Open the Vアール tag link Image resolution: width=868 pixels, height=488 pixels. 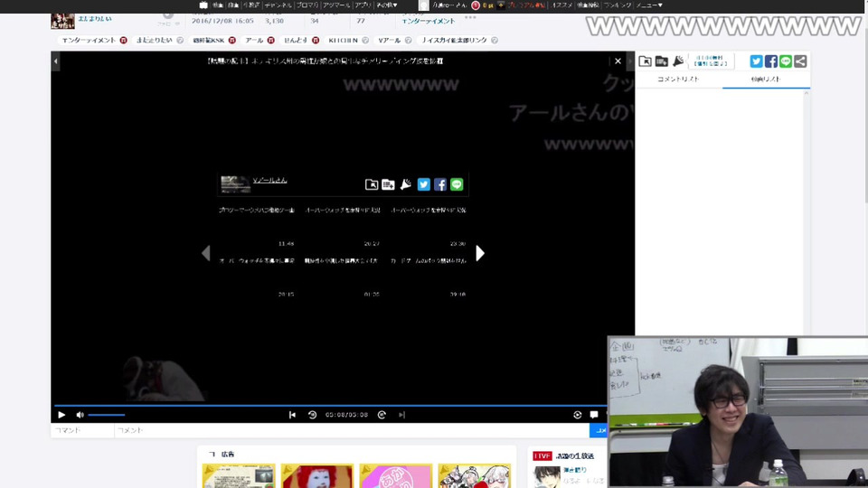click(389, 41)
